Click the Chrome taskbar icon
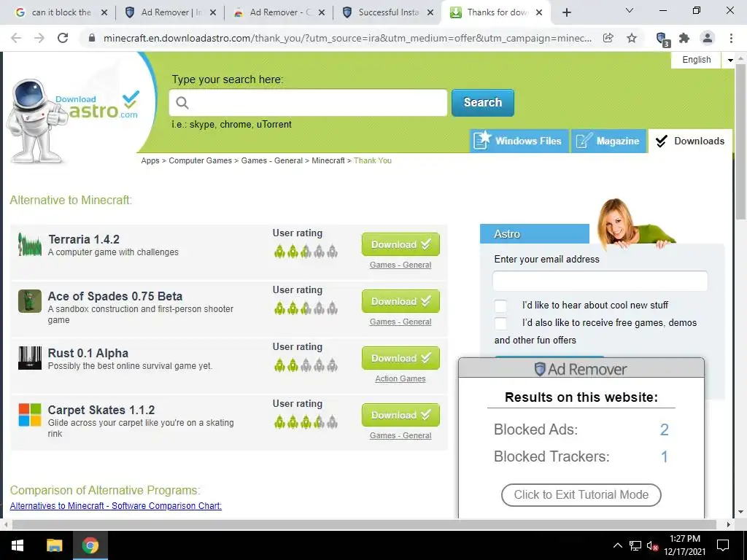The image size is (747, 560). [x=90, y=545]
